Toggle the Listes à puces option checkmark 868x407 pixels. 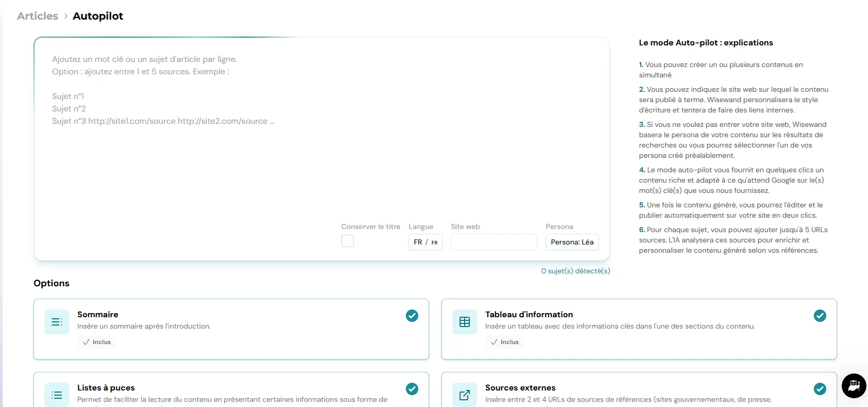(412, 389)
